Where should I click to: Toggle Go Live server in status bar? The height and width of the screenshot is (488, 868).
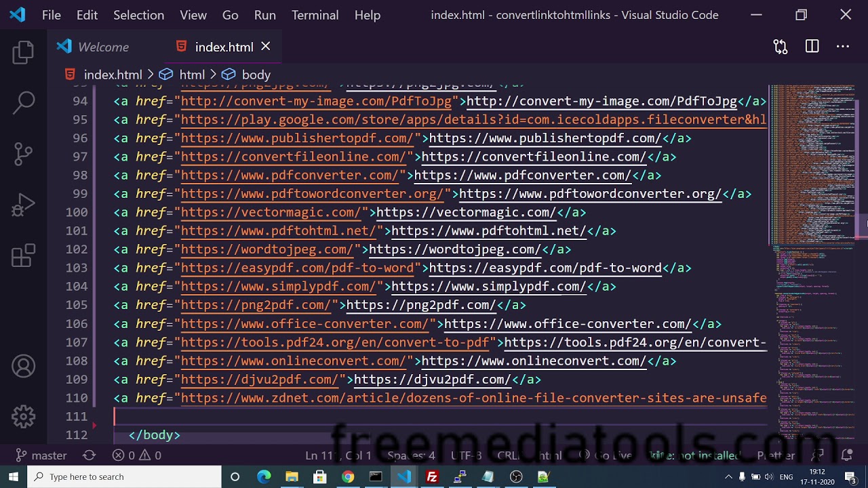coord(612,455)
